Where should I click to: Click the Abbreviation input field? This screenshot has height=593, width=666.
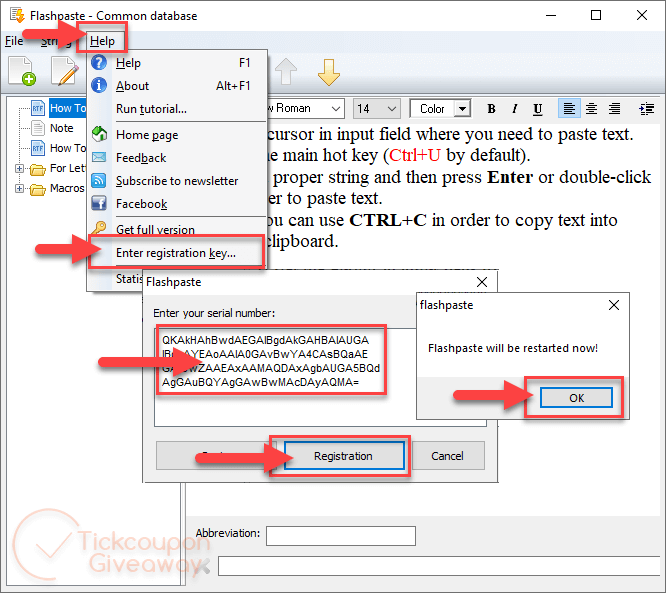pyautogui.click(x=341, y=536)
